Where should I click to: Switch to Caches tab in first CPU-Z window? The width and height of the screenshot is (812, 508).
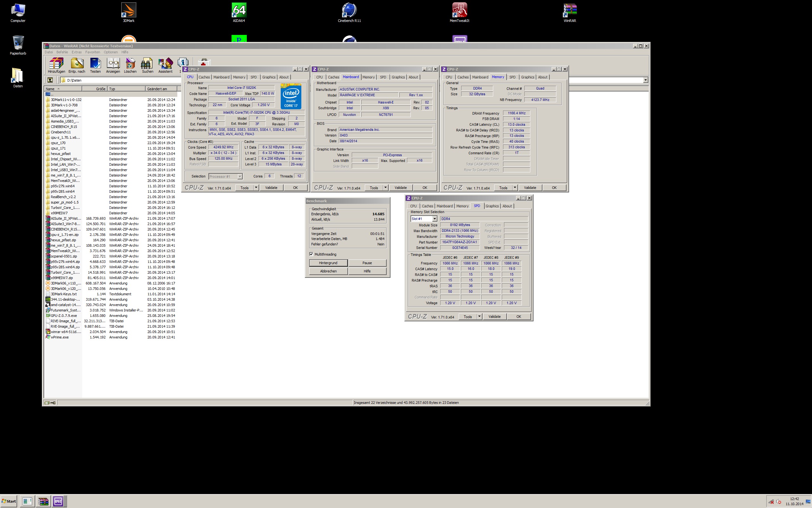(x=204, y=77)
